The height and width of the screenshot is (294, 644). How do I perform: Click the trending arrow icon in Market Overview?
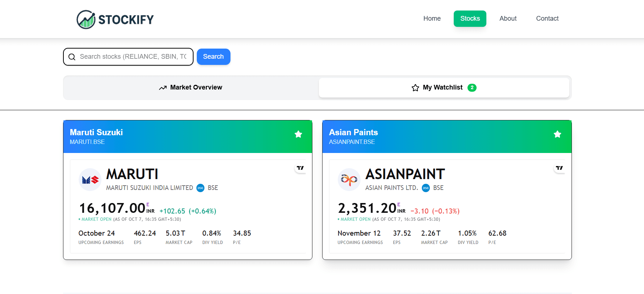163,88
